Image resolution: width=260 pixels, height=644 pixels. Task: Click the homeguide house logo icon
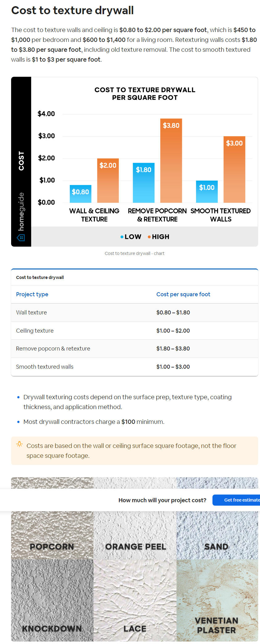[x=21, y=237]
